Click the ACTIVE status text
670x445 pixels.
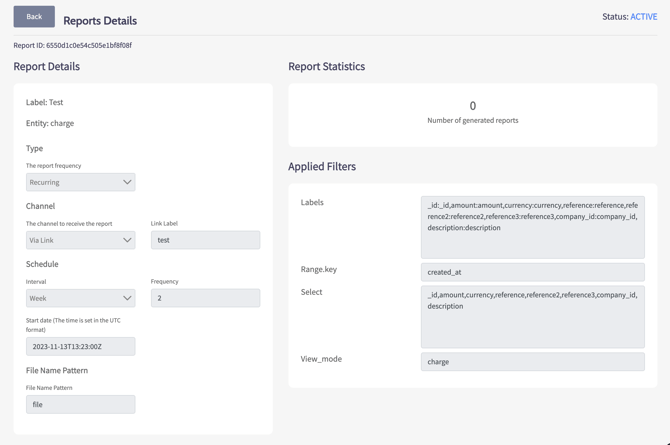[643, 17]
